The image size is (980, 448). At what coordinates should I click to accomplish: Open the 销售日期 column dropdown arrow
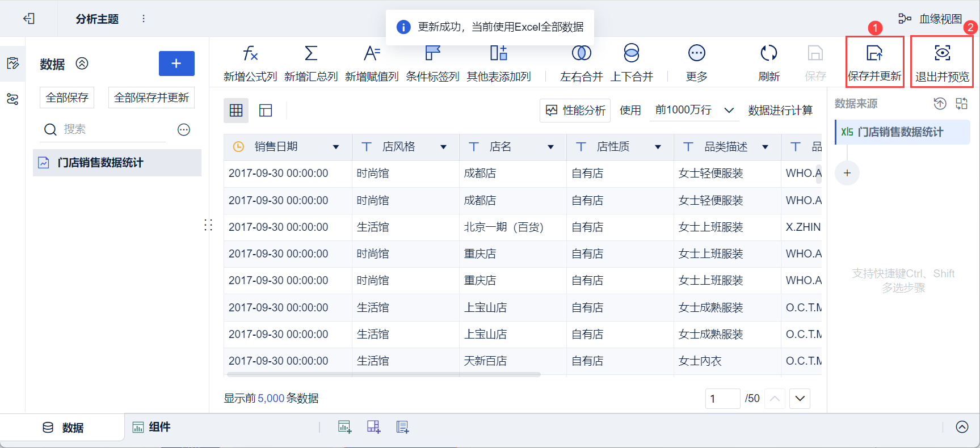[x=336, y=147]
